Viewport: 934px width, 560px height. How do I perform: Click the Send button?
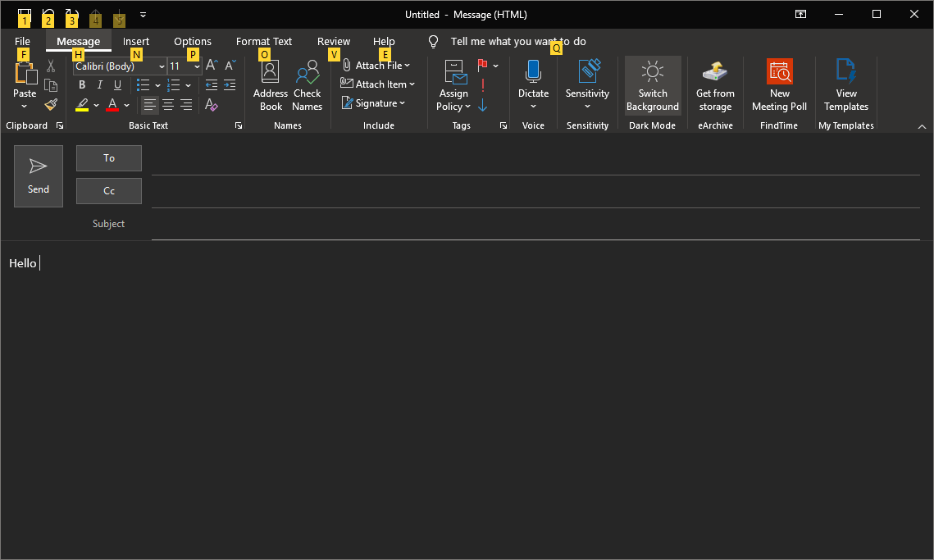coord(39,176)
